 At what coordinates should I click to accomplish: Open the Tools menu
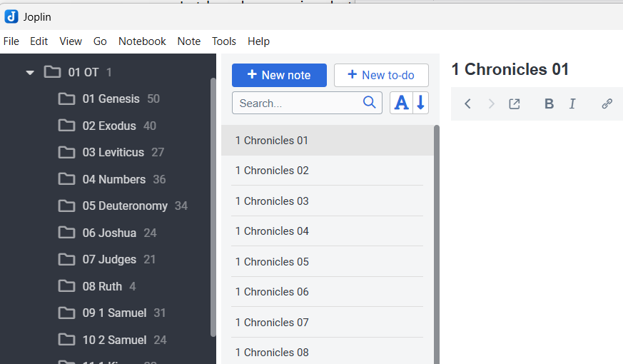tap(223, 41)
